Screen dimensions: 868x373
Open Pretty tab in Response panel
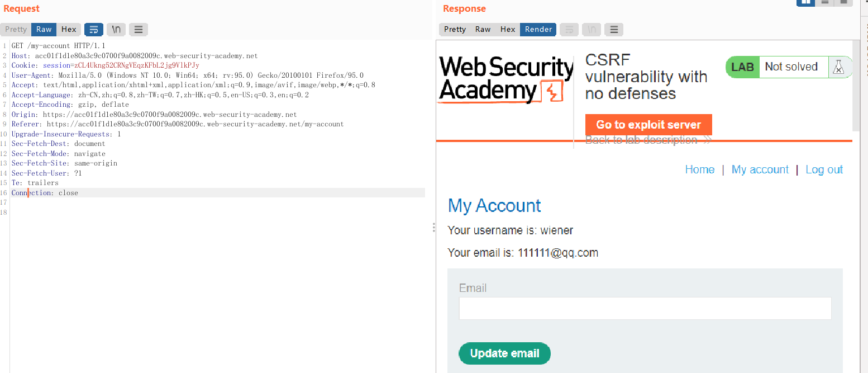pyautogui.click(x=455, y=30)
